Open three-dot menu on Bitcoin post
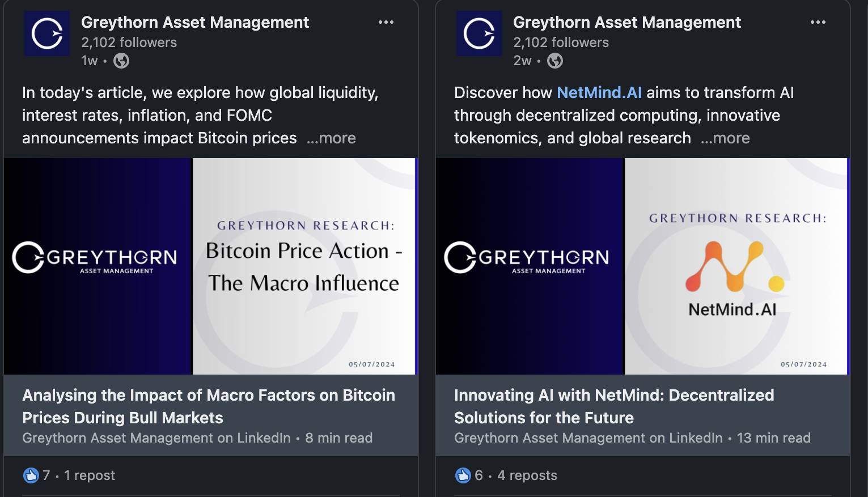The height and width of the screenshot is (497, 868). [x=386, y=22]
